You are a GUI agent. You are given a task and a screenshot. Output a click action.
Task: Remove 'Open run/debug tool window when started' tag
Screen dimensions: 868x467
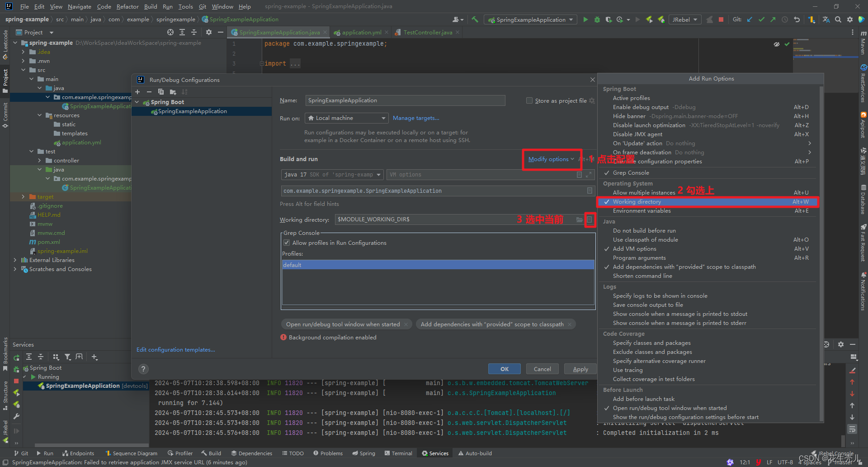(406, 324)
